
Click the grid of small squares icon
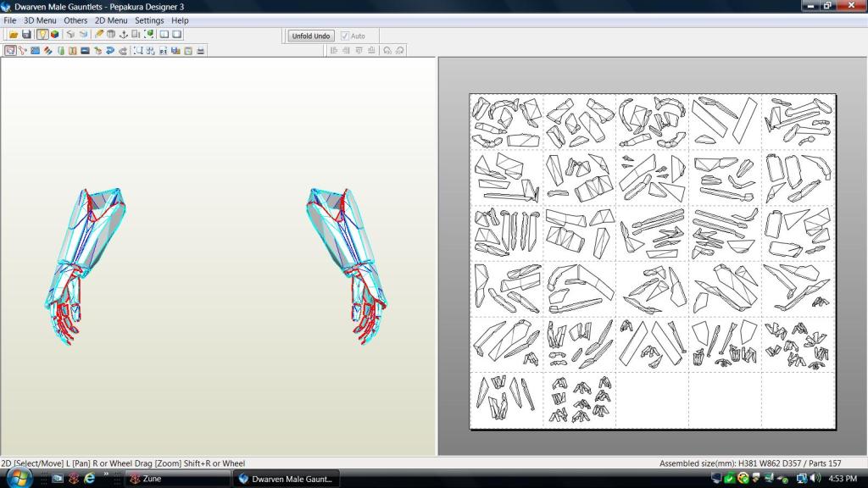click(x=150, y=50)
